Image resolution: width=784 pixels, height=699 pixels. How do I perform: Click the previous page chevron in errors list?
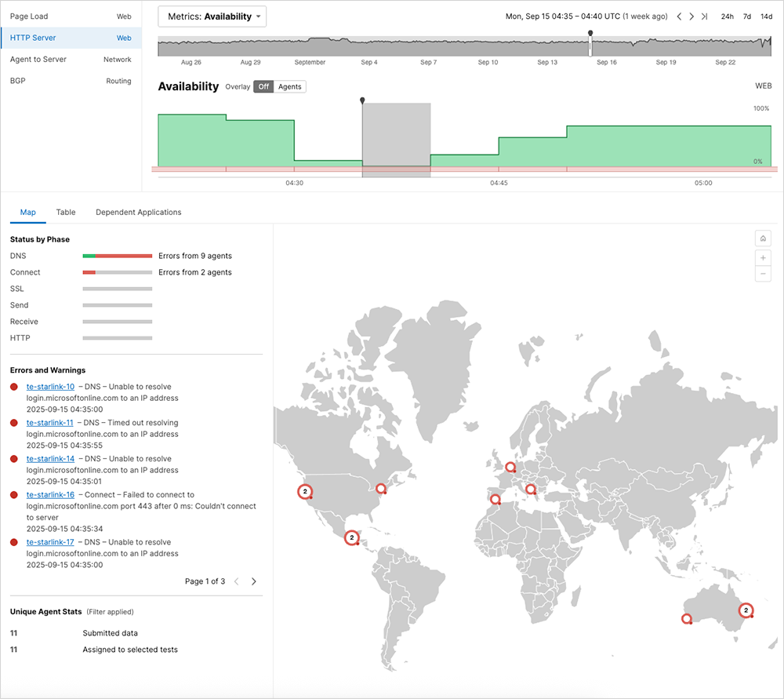236,581
